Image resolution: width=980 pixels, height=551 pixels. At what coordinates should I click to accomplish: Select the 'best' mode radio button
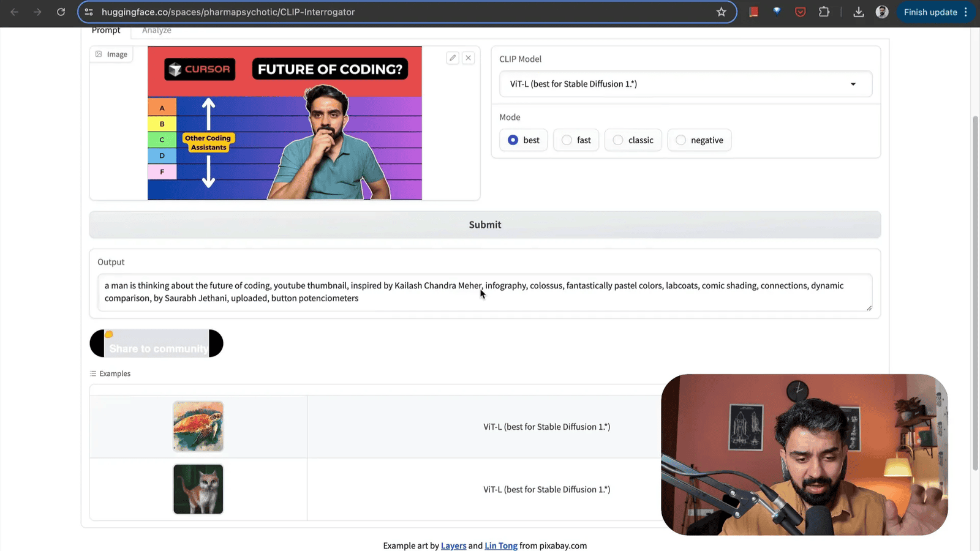click(x=513, y=140)
